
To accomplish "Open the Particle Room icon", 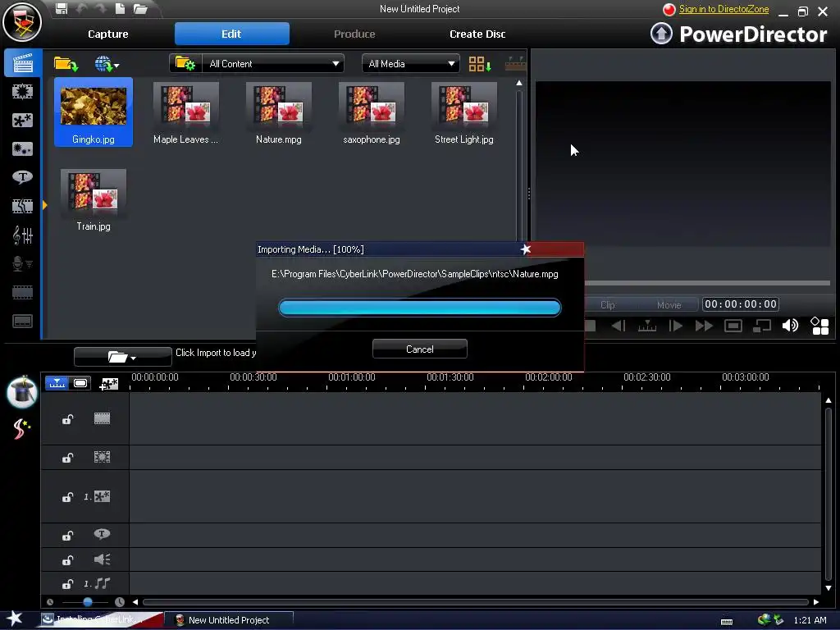I will [x=22, y=149].
